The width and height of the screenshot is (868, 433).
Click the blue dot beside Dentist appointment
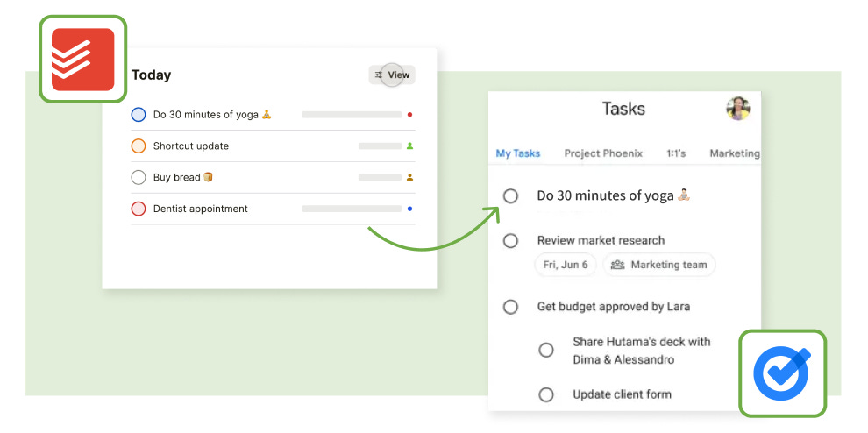[x=409, y=209]
